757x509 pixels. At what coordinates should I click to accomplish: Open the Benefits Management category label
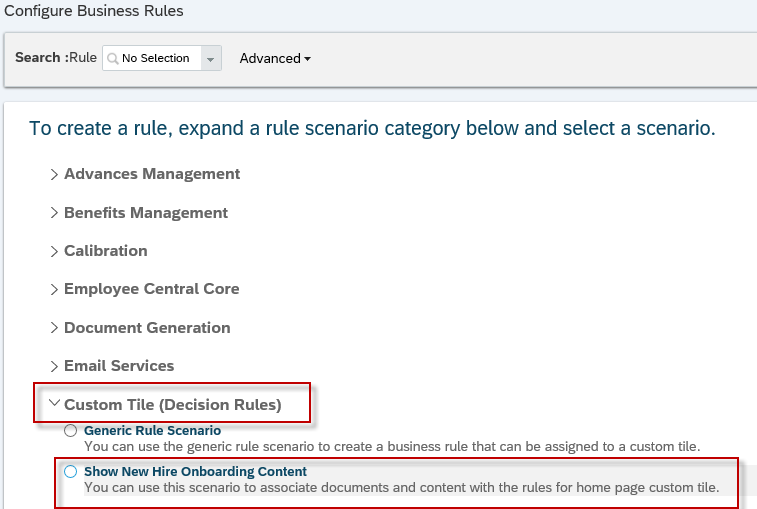tap(146, 213)
